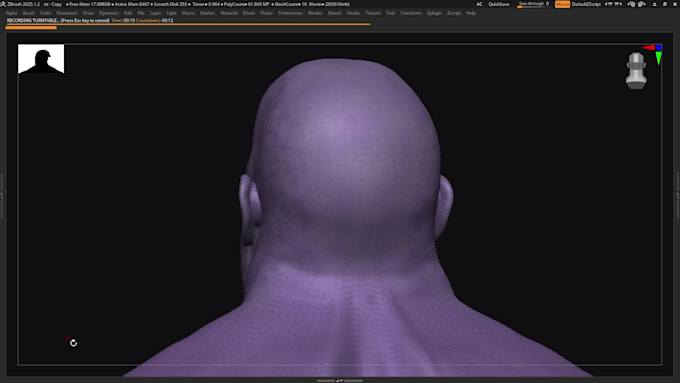Click the ZBrush logo icon in title bar
680x383 pixels.
click(x=3, y=4)
